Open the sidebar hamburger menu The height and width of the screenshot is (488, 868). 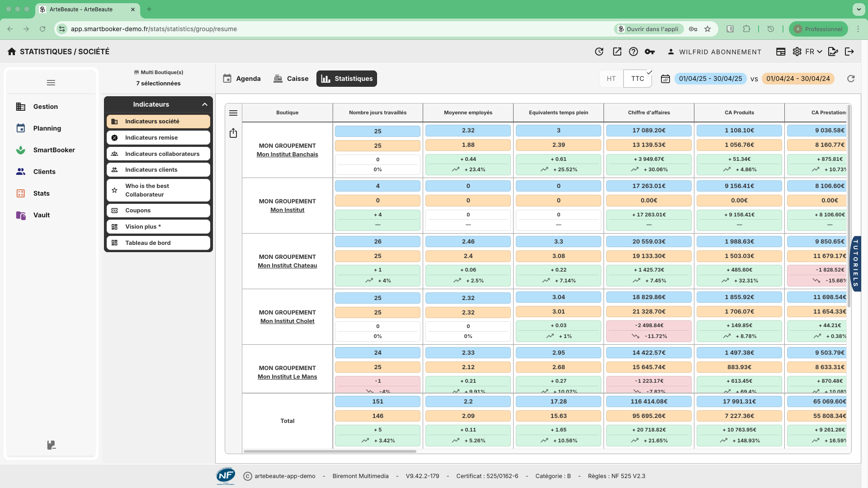51,82
